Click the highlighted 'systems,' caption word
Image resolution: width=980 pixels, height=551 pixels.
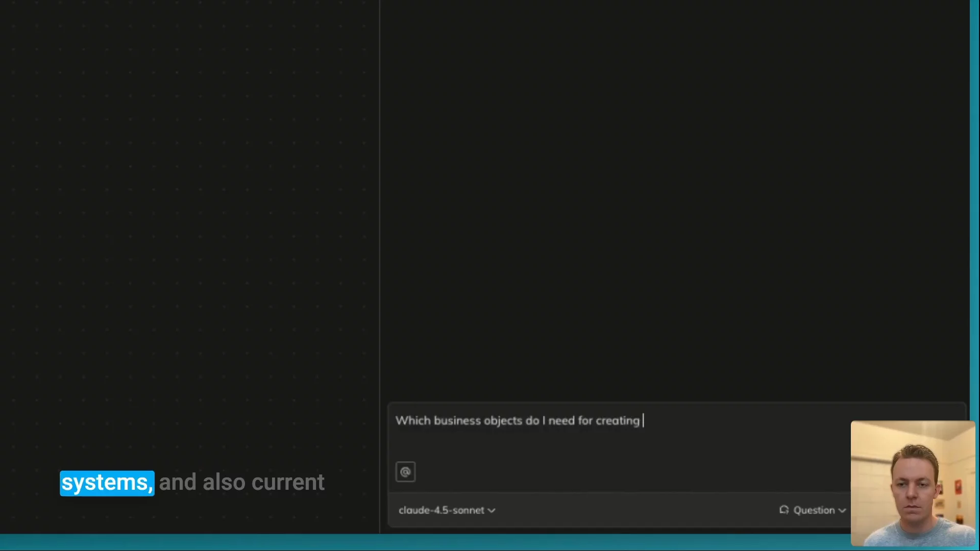coord(107,483)
